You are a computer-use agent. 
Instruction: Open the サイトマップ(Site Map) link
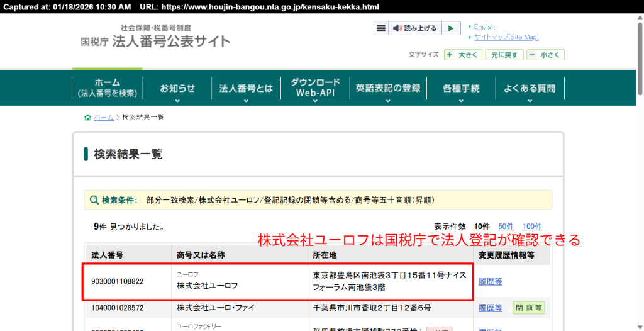(x=506, y=37)
